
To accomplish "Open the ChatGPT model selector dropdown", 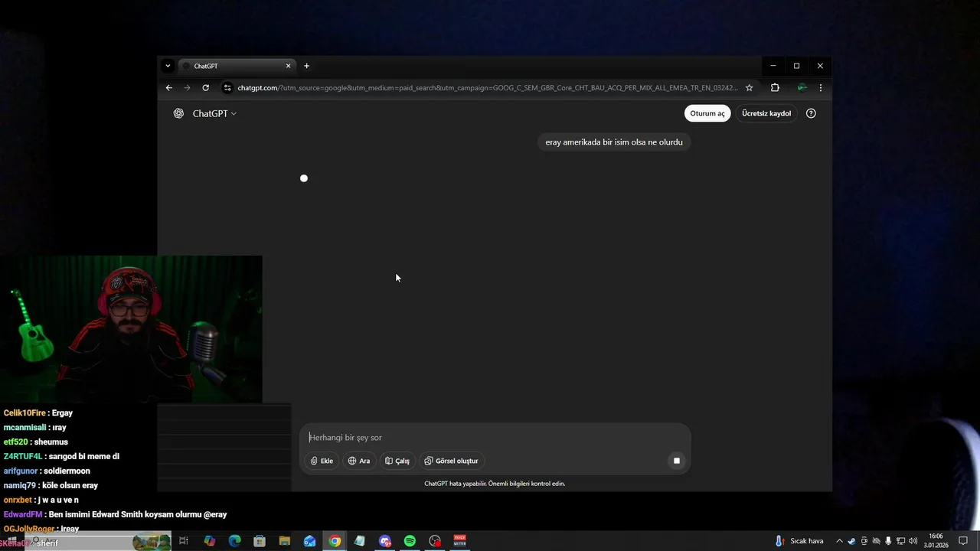I will (214, 113).
